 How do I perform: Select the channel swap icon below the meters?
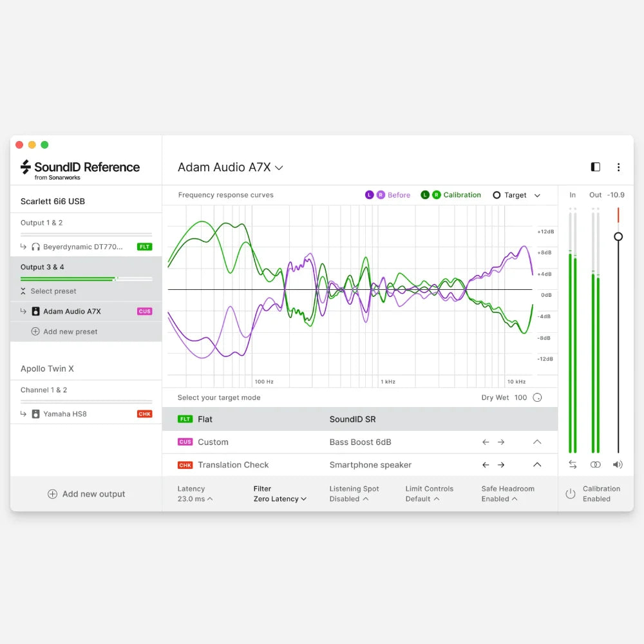coord(573,464)
